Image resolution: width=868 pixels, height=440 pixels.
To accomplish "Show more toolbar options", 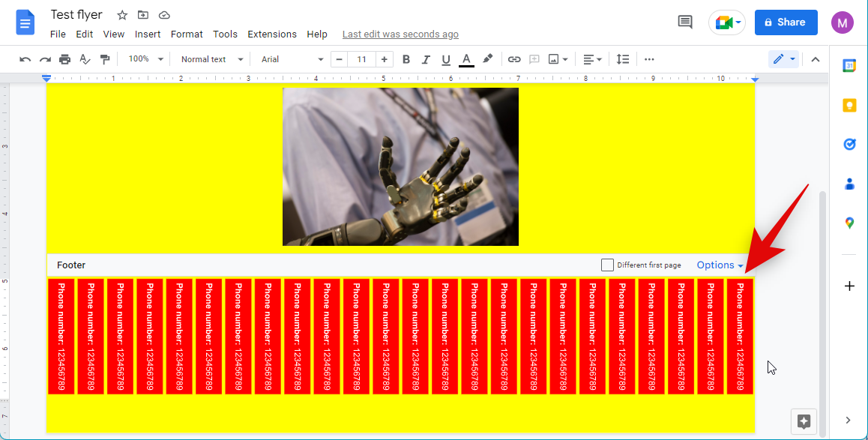I will coord(649,59).
